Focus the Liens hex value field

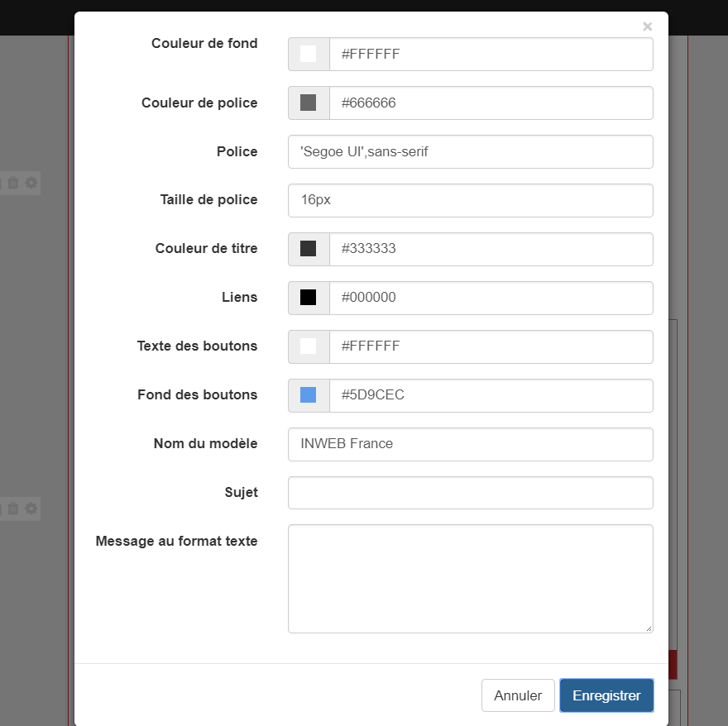coord(491,298)
